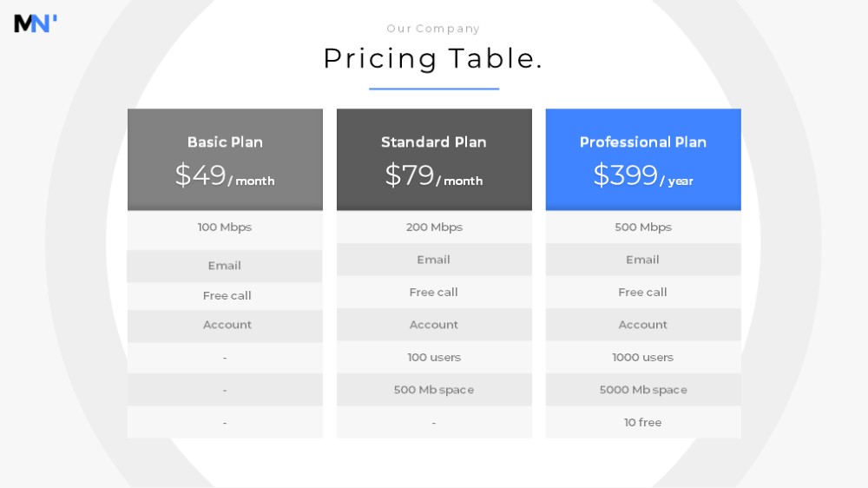Select Email under Basic Plan
Viewport: 868px width, 488px height.
pos(225,266)
